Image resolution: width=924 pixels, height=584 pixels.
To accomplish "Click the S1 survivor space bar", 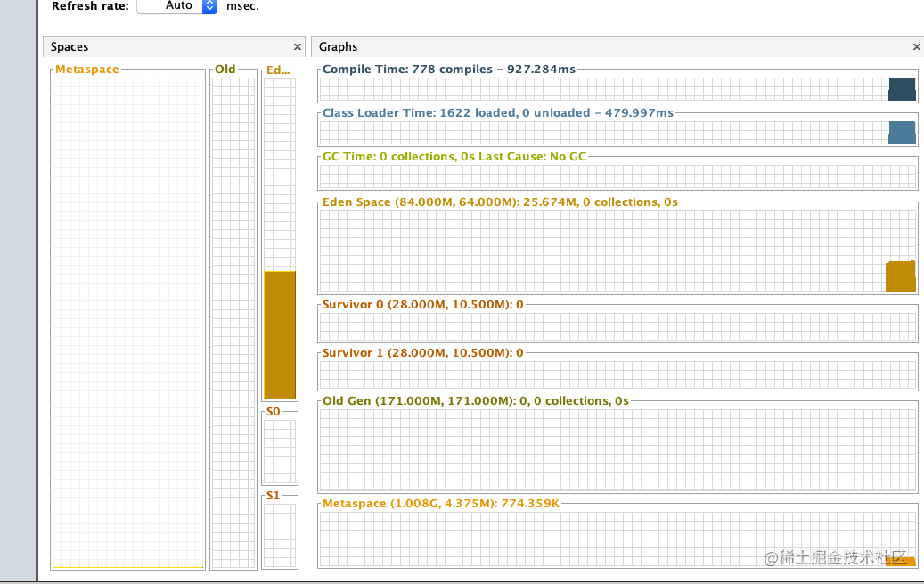I will (280, 536).
